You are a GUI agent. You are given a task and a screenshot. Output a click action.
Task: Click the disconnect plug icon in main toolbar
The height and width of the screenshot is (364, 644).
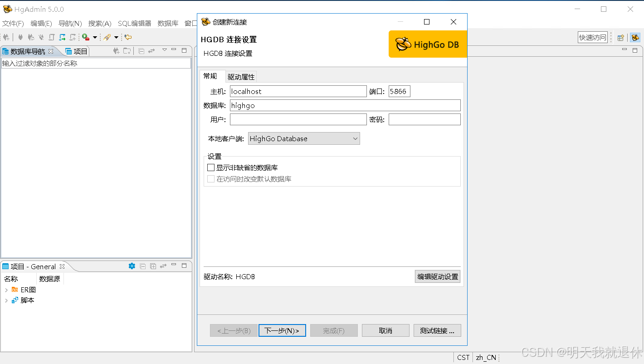(x=41, y=37)
